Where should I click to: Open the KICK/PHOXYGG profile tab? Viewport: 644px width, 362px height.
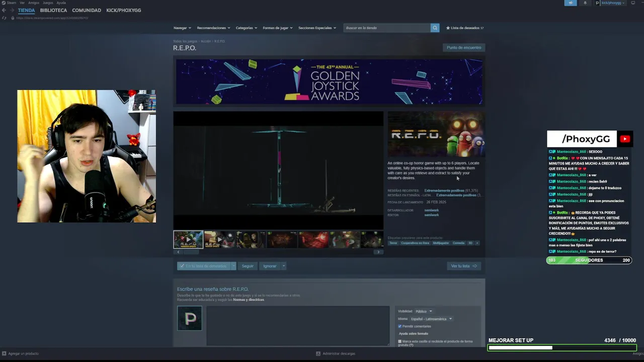(124, 10)
